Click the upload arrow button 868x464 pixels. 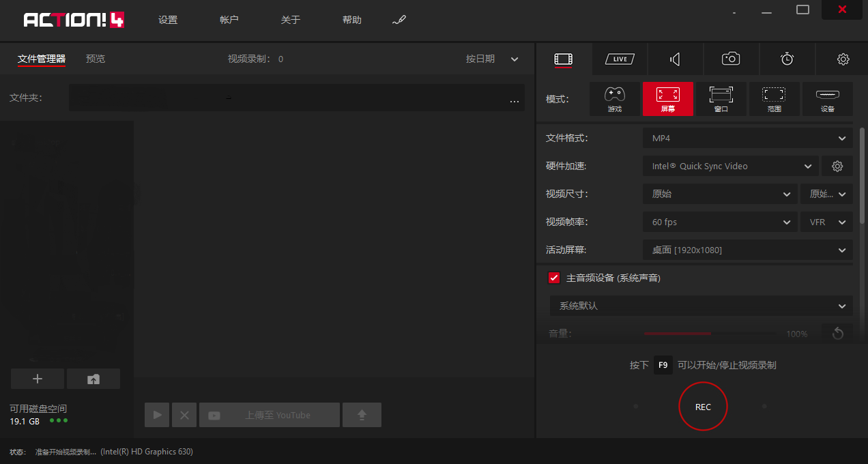362,415
